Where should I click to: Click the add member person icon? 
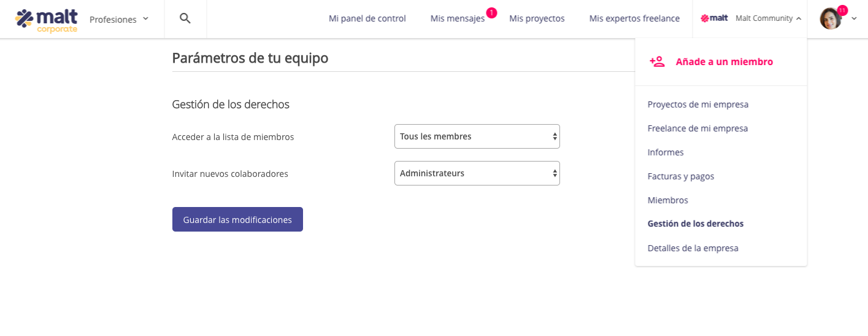point(657,61)
